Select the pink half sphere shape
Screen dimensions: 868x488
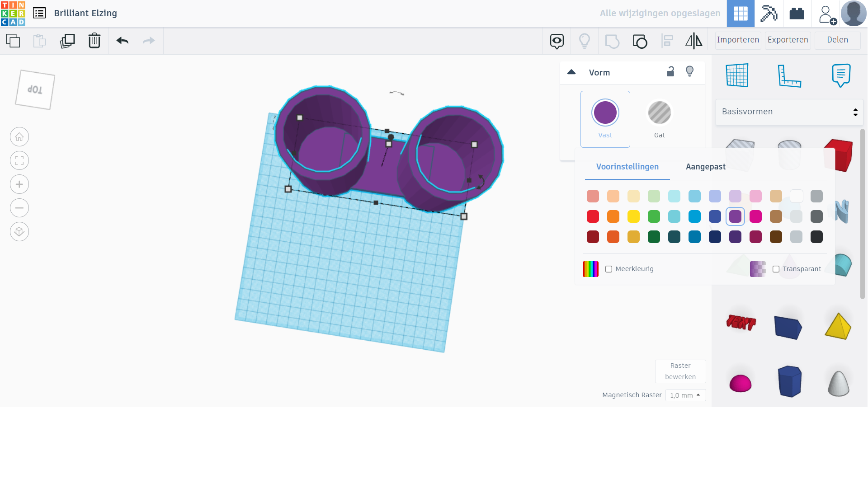click(741, 384)
